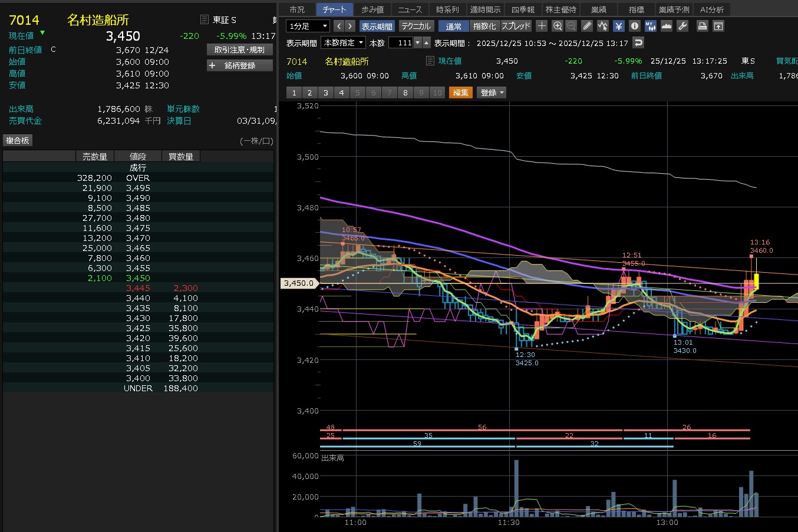This screenshot has height=532, width=798.
Task: Click the orange 編集 button
Action: pos(460,92)
